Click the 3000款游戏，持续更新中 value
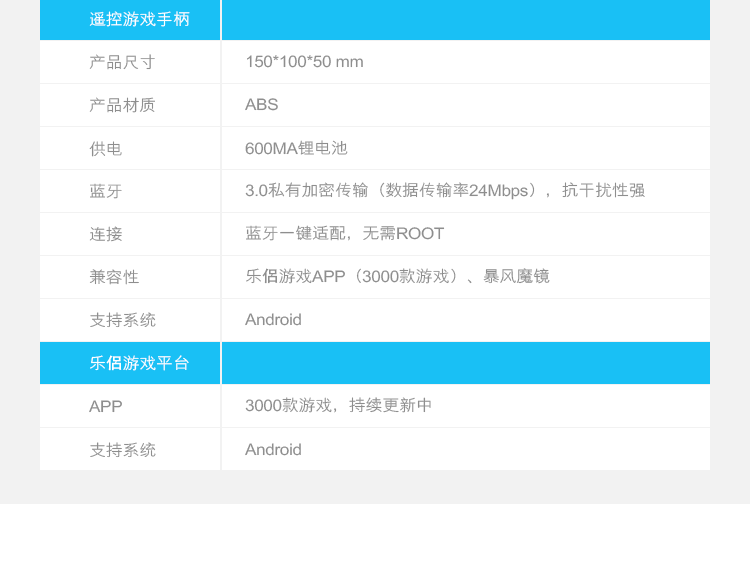750x570 pixels. point(338,406)
